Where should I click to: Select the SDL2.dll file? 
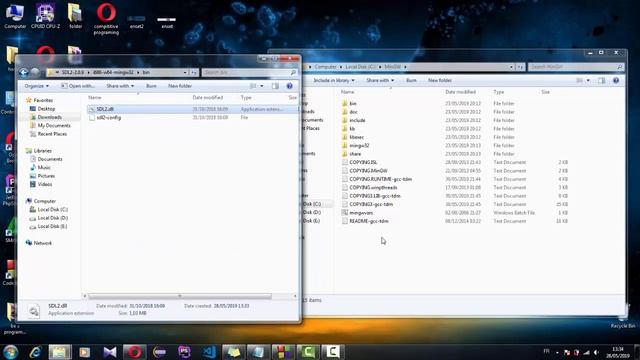tap(193, 109)
